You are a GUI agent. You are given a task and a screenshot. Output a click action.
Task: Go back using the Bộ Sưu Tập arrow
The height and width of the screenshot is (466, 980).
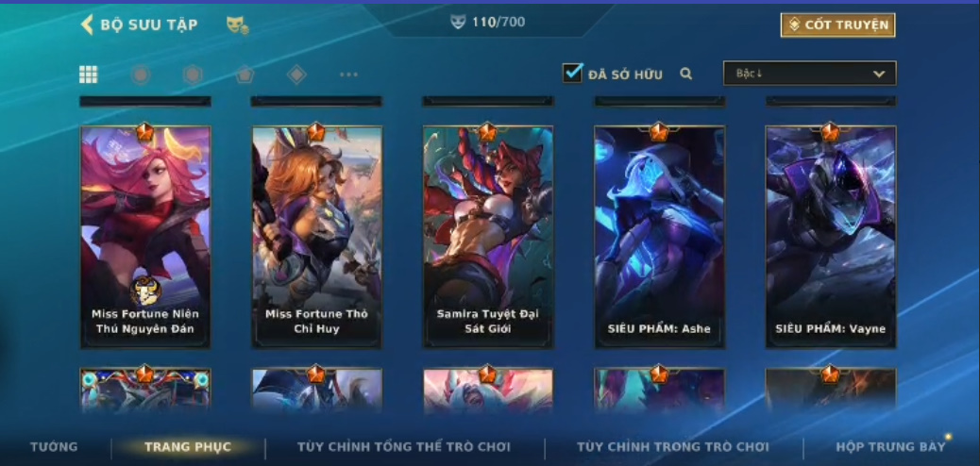click(x=87, y=25)
